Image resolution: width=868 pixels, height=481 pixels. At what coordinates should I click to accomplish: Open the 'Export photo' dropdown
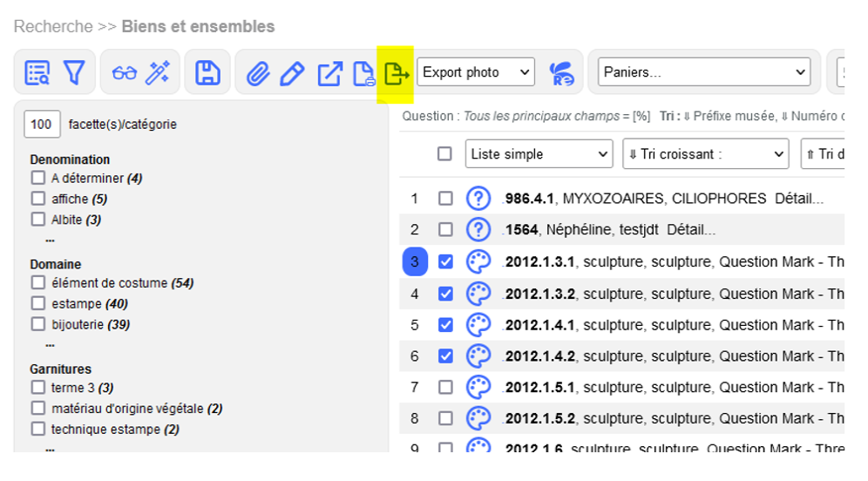[x=475, y=72]
